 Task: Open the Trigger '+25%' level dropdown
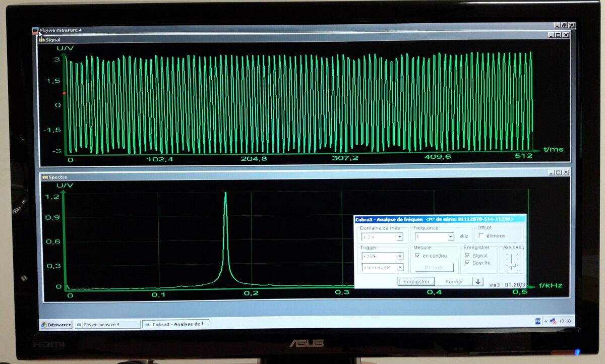pyautogui.click(x=400, y=257)
